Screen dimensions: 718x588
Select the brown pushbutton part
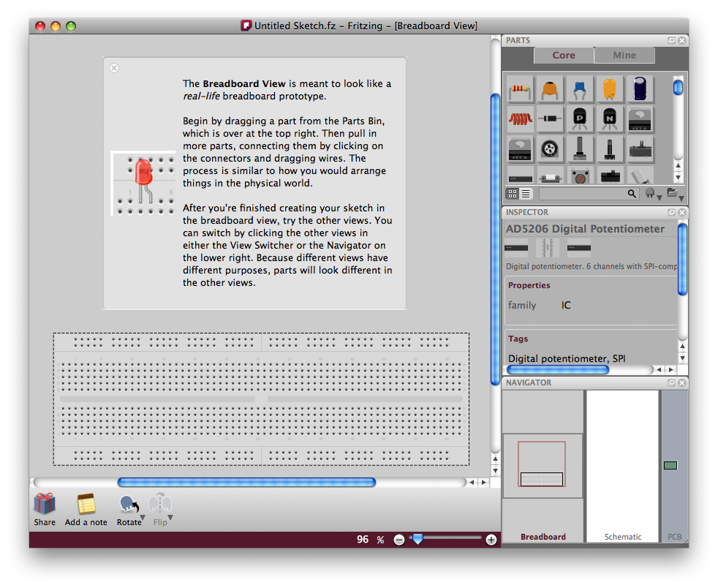(x=580, y=176)
